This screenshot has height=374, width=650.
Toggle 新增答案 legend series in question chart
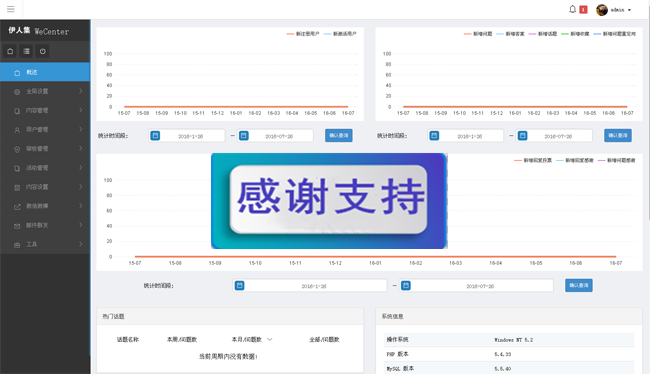click(510, 34)
